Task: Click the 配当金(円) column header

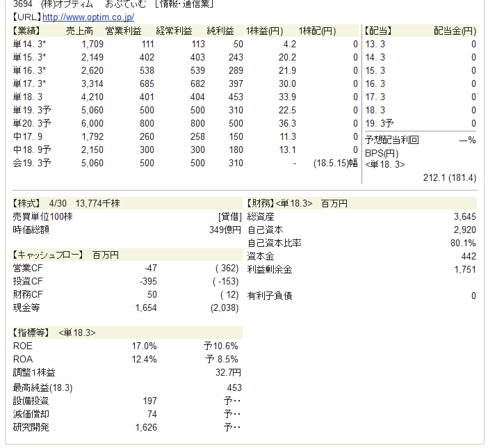Action: (455, 31)
